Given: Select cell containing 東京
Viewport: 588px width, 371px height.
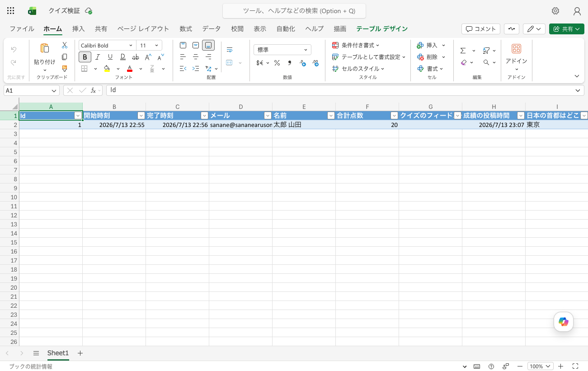Looking at the screenshot, I should 556,125.
